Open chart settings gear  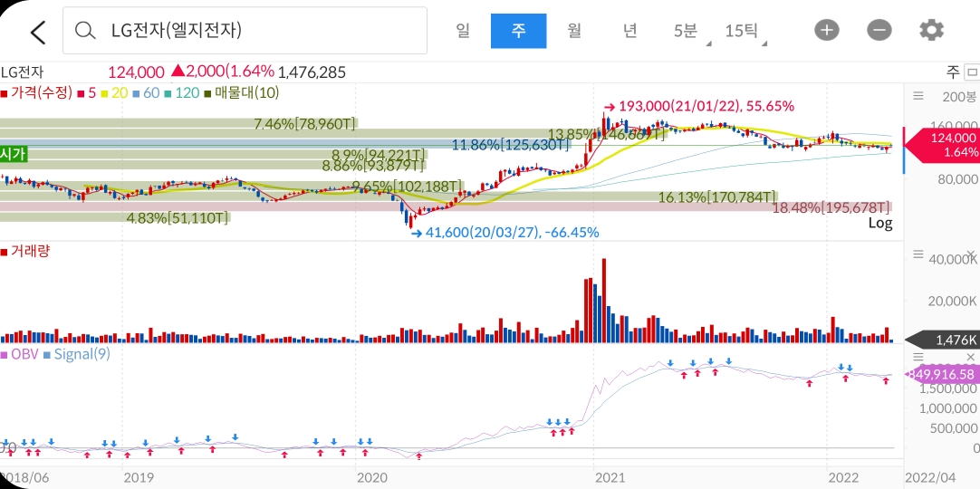931,30
